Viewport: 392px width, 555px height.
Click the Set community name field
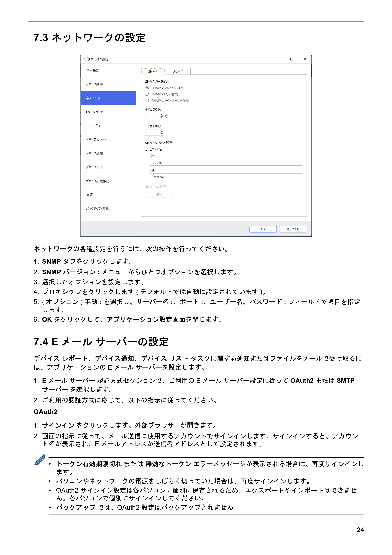(x=226, y=177)
